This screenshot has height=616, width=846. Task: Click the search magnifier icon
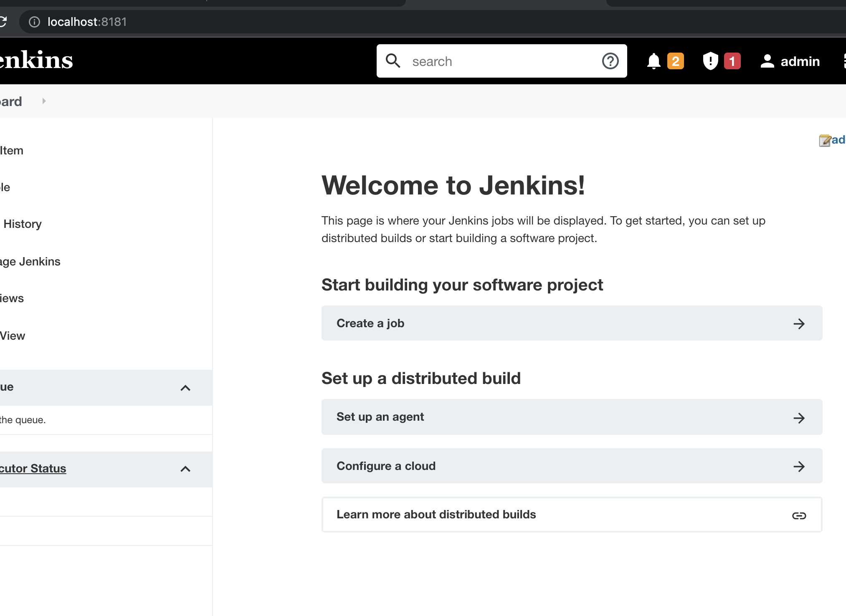393,61
